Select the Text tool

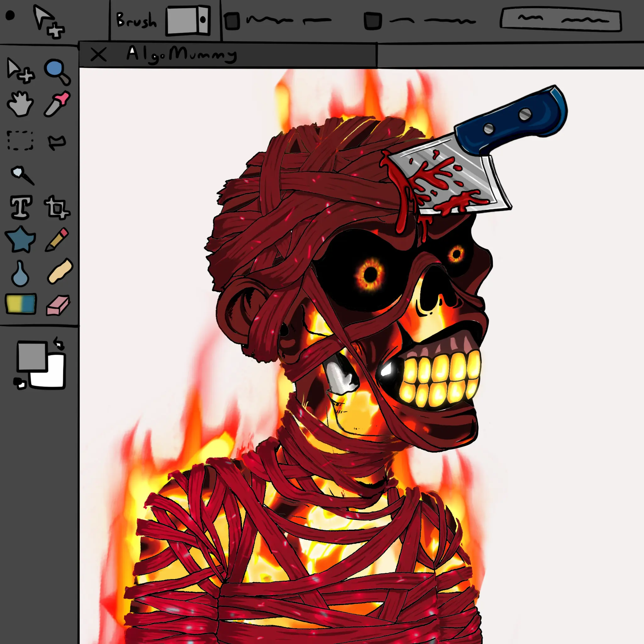21,207
